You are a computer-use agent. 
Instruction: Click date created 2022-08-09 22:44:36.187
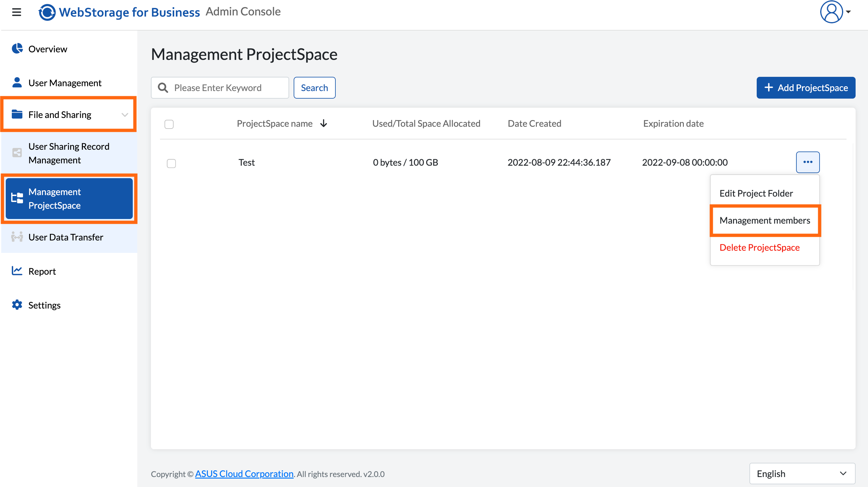coord(559,162)
